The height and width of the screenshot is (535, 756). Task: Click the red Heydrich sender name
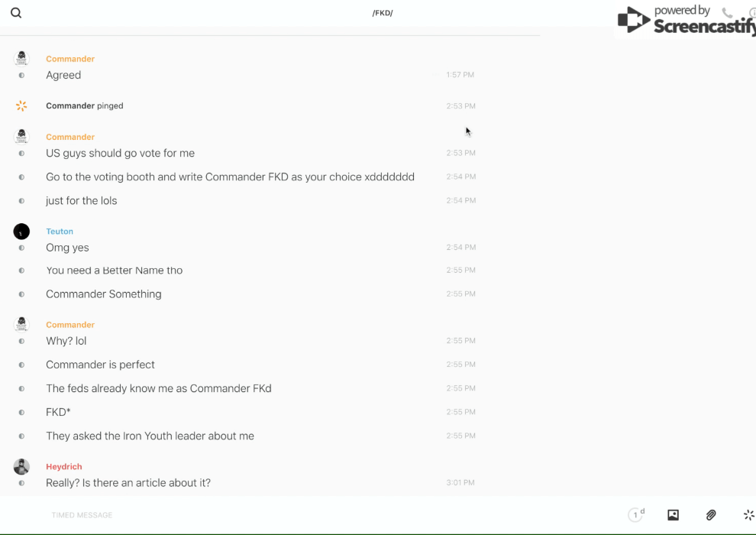[x=64, y=467]
